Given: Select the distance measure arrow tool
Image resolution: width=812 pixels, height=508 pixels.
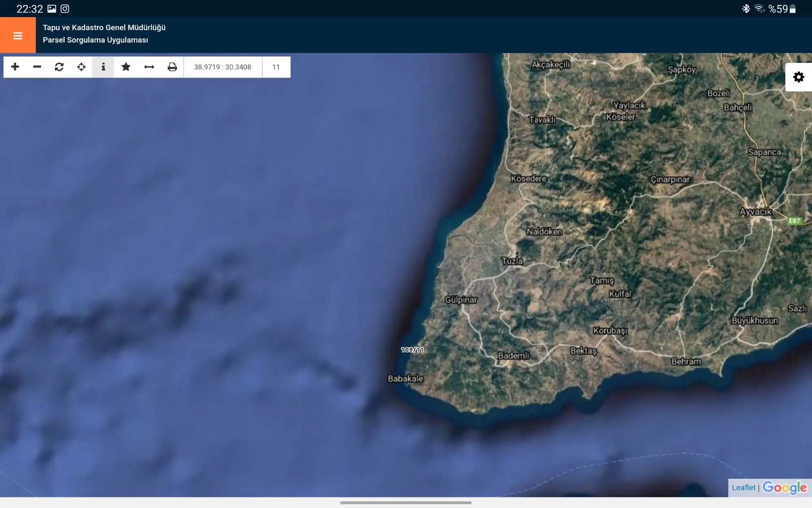Looking at the screenshot, I should pyautogui.click(x=149, y=67).
